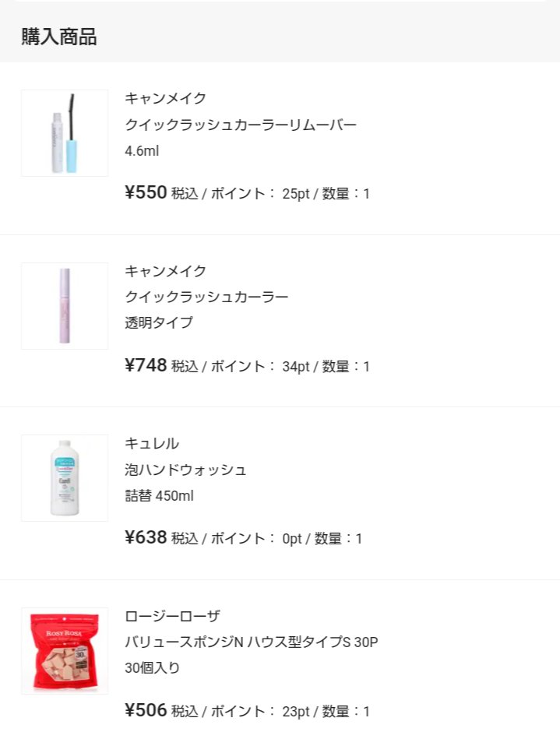Select the キュレル brand name

tap(152, 443)
